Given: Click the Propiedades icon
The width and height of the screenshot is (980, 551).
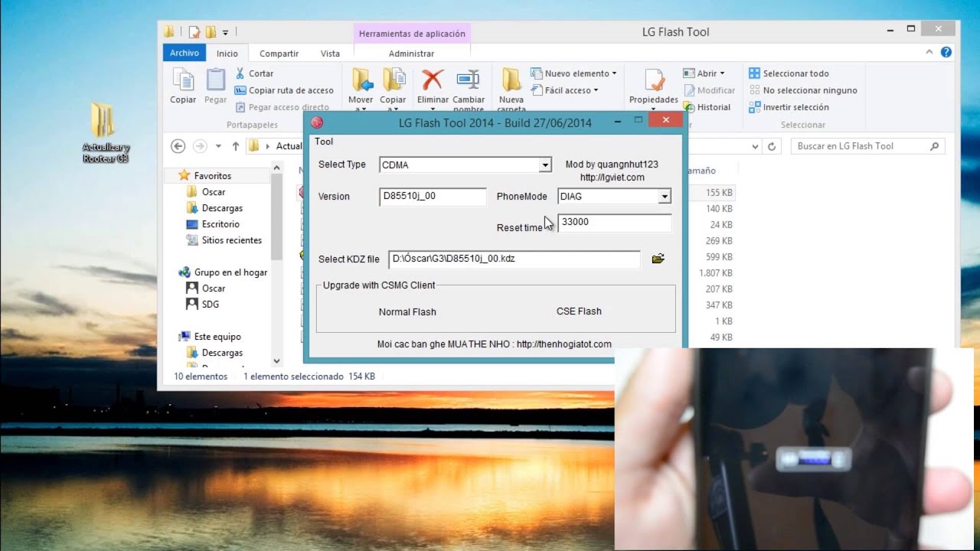Looking at the screenshot, I should tap(654, 80).
